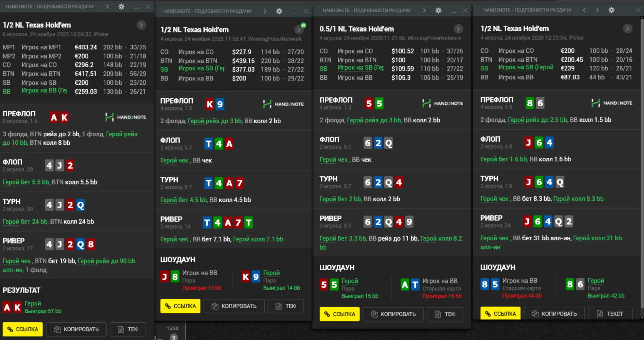Click ССЫЛКА in the A K result window
The width and height of the screenshot is (644, 340).
click(23, 329)
